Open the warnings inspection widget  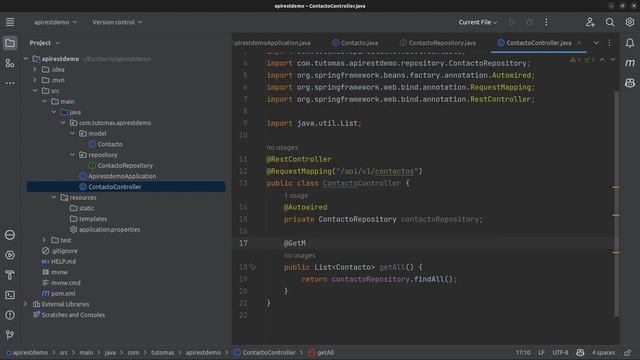pos(582,60)
